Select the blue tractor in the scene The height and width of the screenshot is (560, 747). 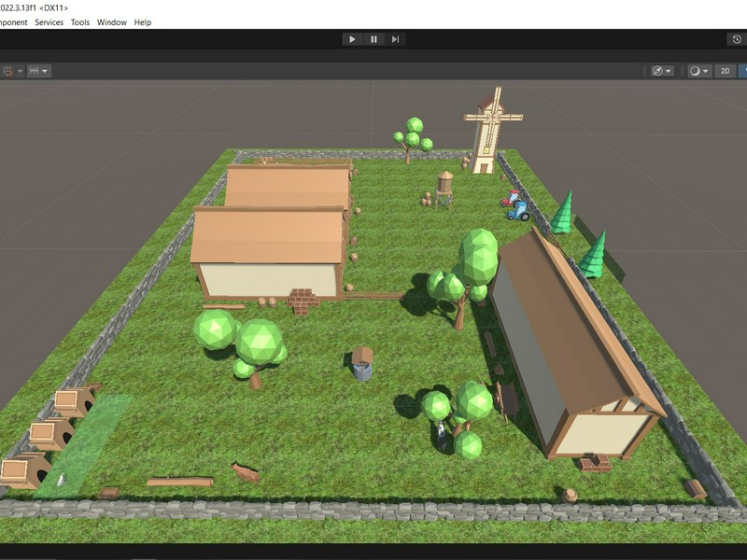517,212
